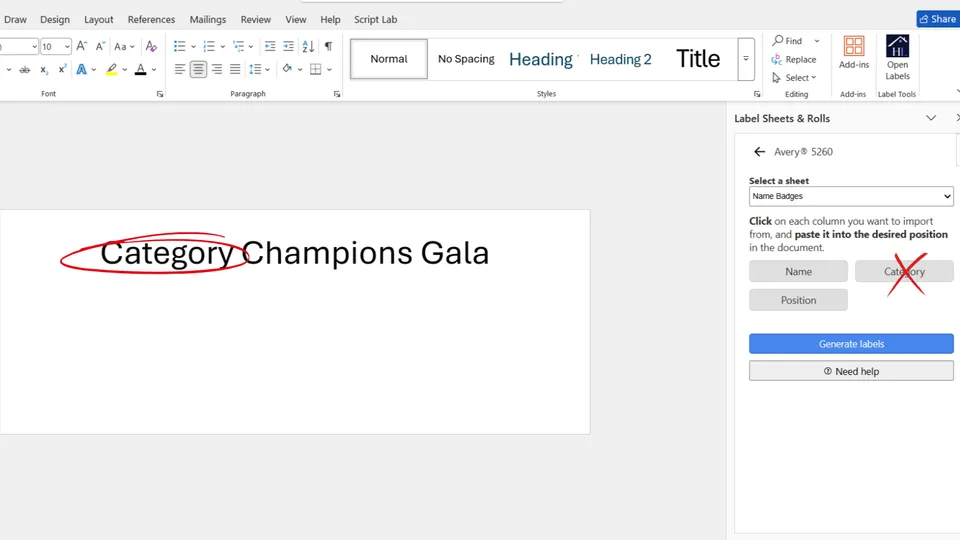Click the Position column button
960x540 pixels.
coord(798,300)
